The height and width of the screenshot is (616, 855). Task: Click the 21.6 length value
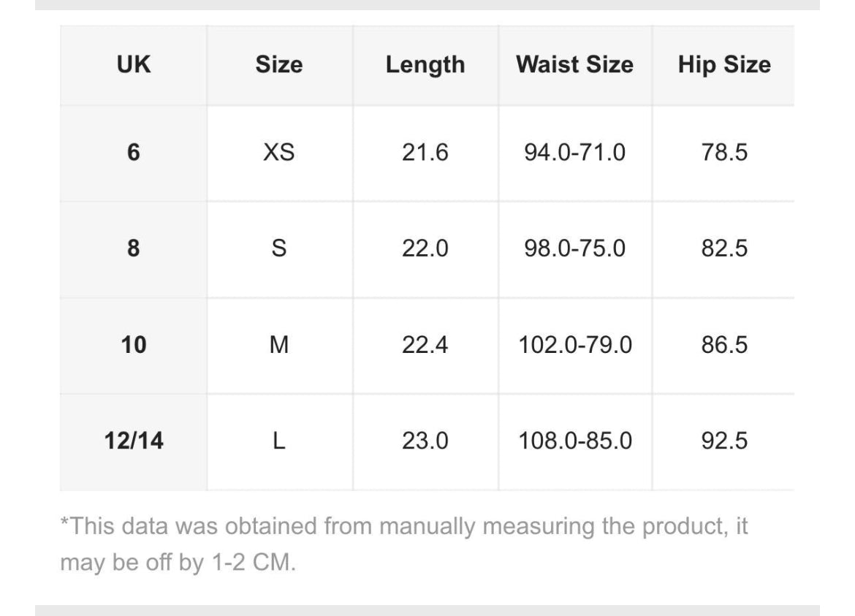pos(425,153)
